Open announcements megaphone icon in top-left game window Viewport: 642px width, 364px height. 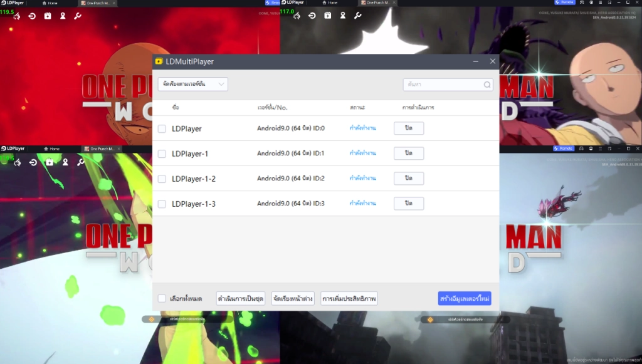[x=17, y=16]
